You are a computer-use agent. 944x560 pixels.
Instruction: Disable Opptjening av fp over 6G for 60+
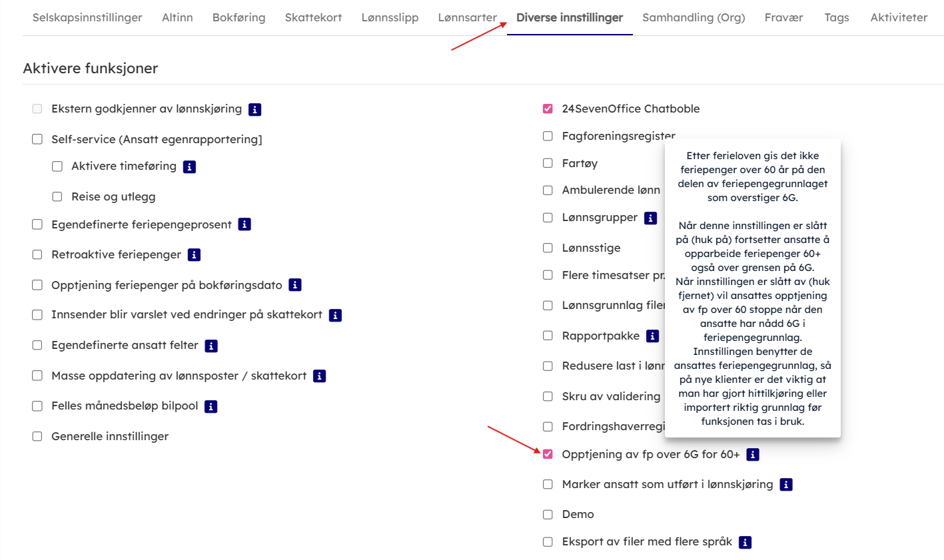tap(548, 454)
